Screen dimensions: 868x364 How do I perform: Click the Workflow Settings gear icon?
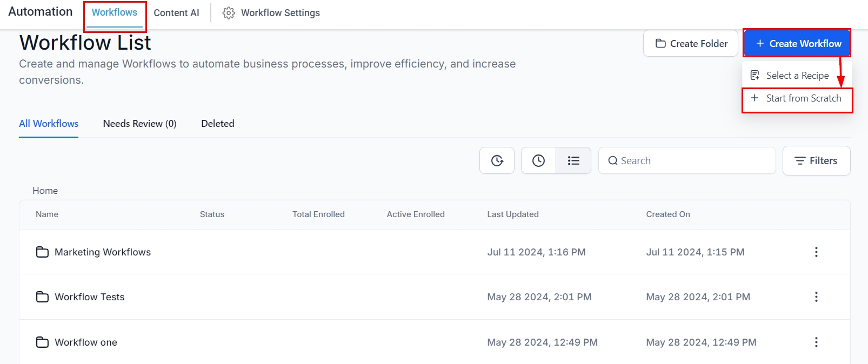(x=229, y=13)
